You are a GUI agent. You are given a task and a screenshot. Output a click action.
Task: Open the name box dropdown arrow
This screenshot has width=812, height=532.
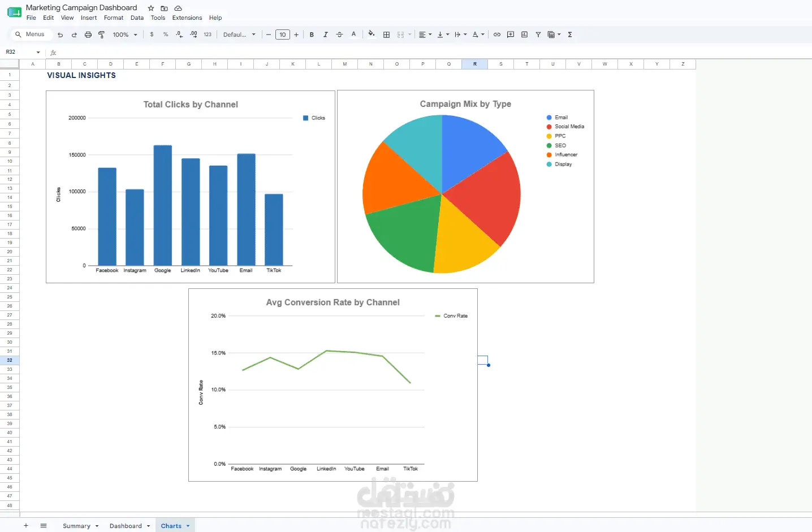point(38,52)
